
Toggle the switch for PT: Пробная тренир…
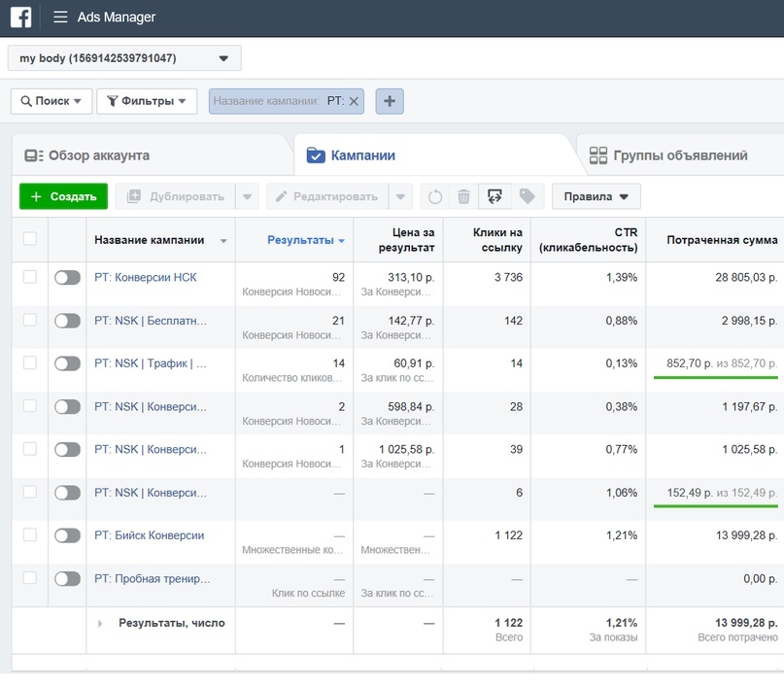pos(67,579)
